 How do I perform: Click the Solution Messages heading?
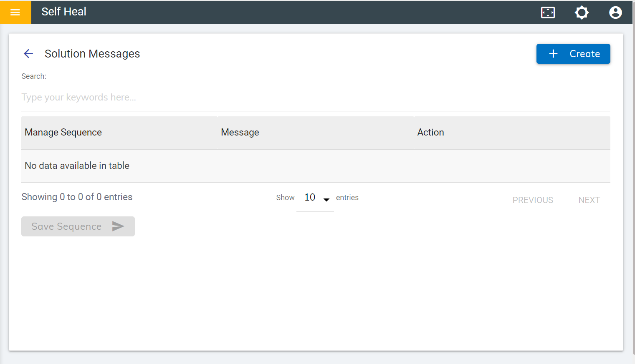pyautogui.click(x=92, y=54)
